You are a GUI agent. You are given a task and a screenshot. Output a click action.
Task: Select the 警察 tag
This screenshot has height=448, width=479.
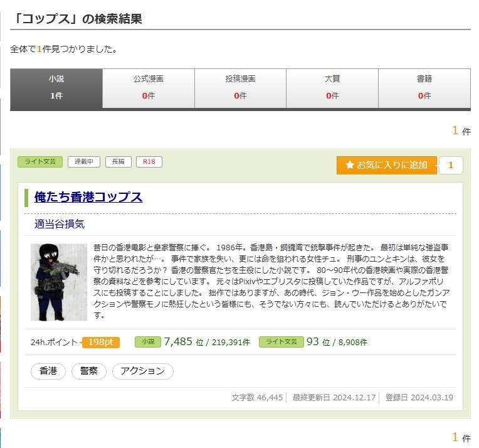coord(89,371)
